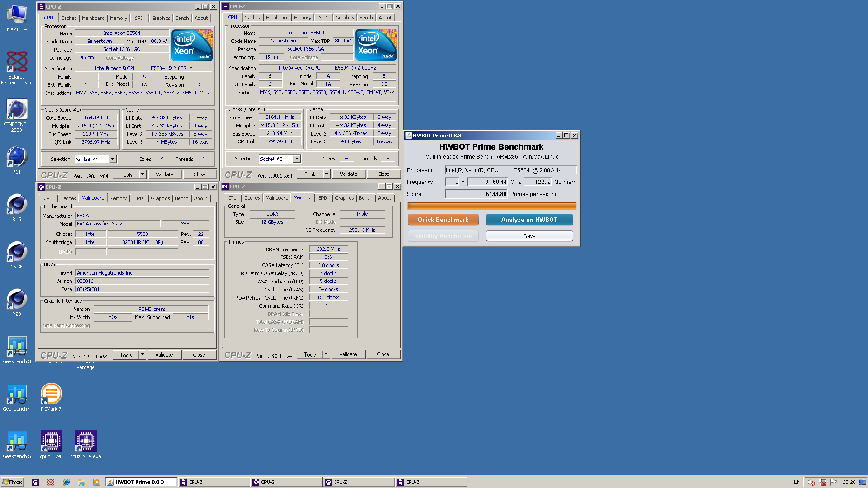The width and height of the screenshot is (868, 488).
Task: Launch CINEBENCH 2003 desktop icon
Action: pyautogui.click(x=17, y=116)
